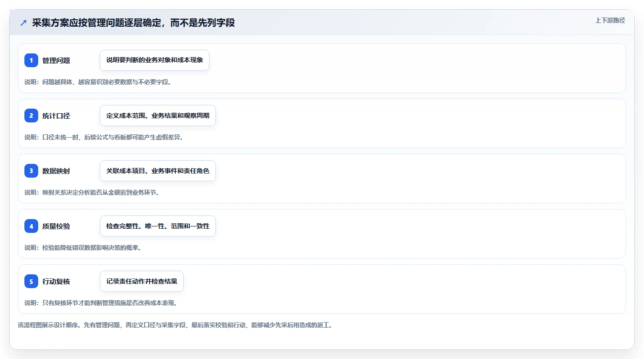This screenshot has height=359, width=644.
Task: Click the 质量校验 step label
Action: [x=56, y=226]
